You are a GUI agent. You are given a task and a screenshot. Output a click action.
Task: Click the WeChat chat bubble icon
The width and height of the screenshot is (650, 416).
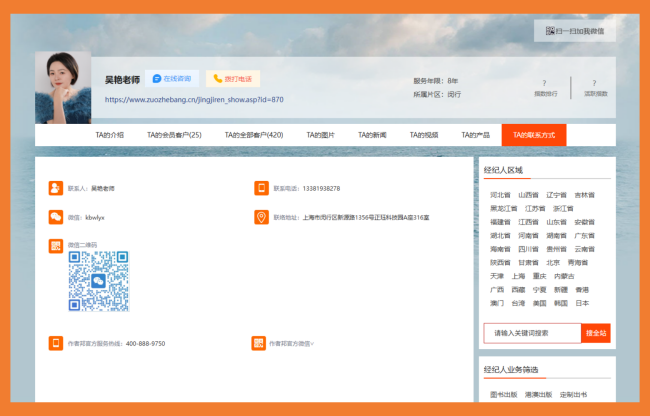coord(55,217)
